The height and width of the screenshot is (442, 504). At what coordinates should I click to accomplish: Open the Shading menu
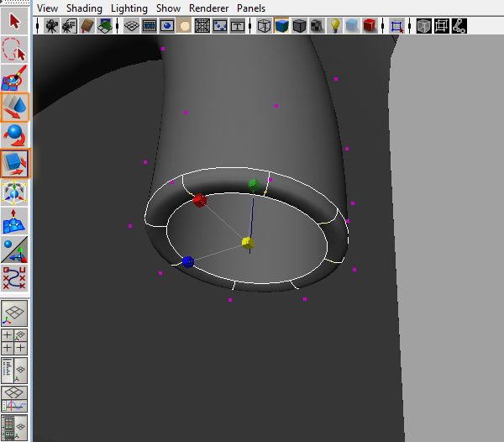click(x=84, y=8)
